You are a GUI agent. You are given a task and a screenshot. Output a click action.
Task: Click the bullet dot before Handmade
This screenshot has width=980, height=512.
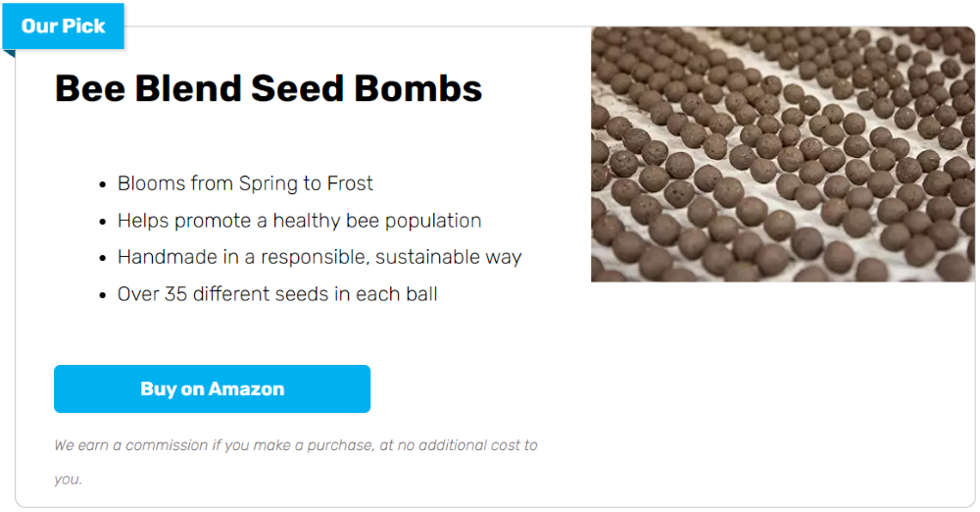point(103,259)
